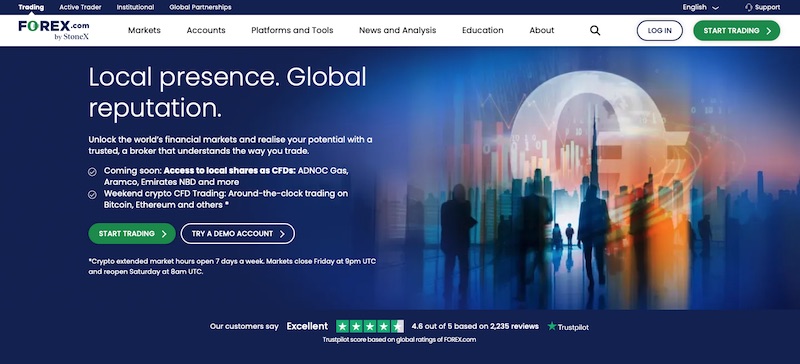Screen dimensions: 800x364
Task: Click the Local presence. Global reputation. headline
Action: (228, 92)
